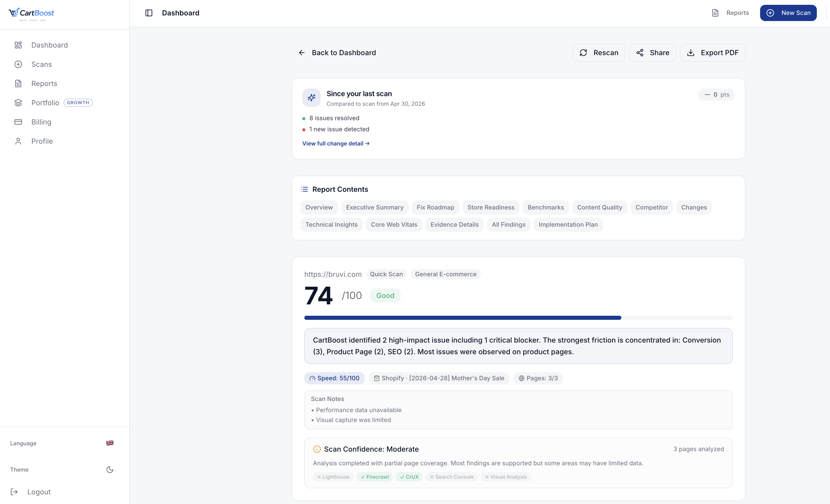Click the Quick Scan tag

click(386, 274)
